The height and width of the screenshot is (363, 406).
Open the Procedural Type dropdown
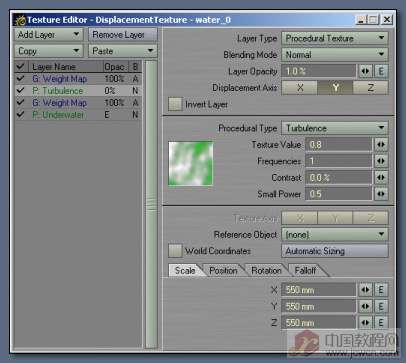click(x=335, y=128)
